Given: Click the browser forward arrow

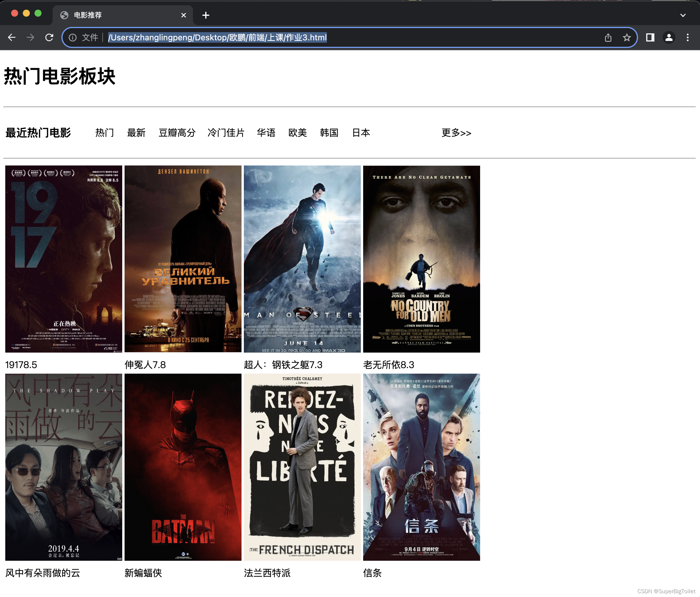Looking at the screenshot, I should (30, 37).
